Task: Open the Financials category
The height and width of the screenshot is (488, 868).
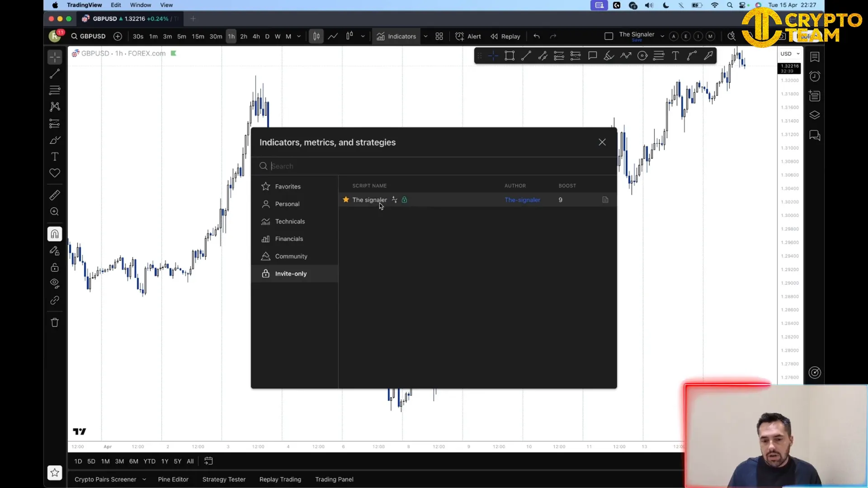Action: coord(295,239)
